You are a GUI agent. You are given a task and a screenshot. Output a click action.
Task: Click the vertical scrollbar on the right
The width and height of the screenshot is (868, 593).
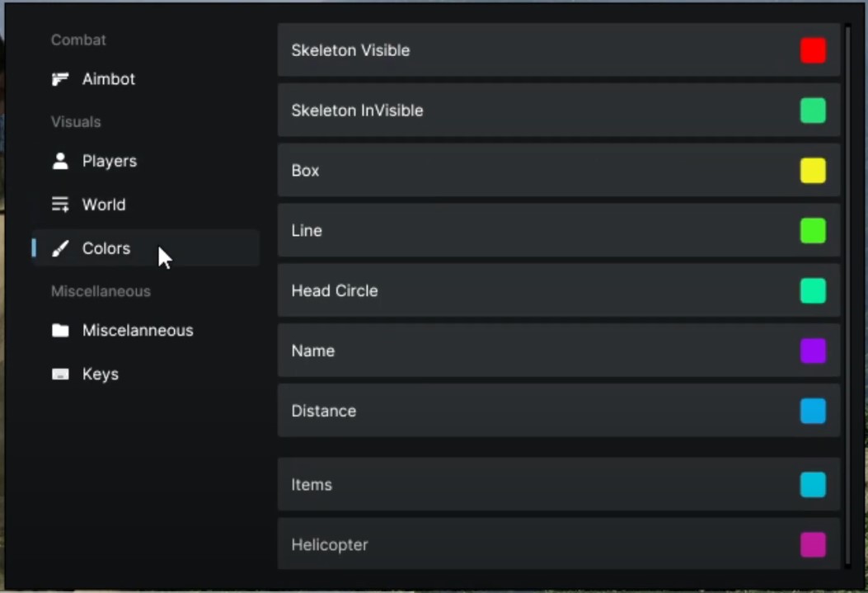coord(847,297)
